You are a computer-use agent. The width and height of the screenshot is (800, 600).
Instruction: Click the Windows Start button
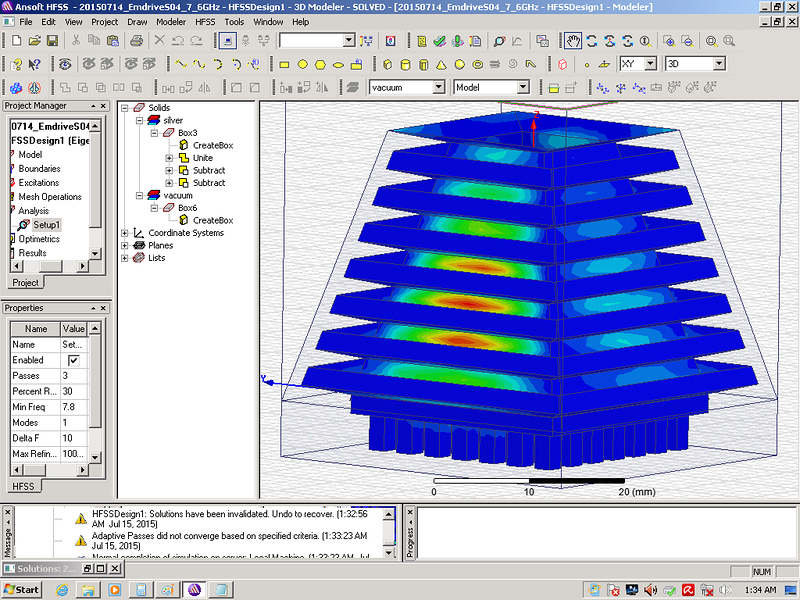click(21, 589)
